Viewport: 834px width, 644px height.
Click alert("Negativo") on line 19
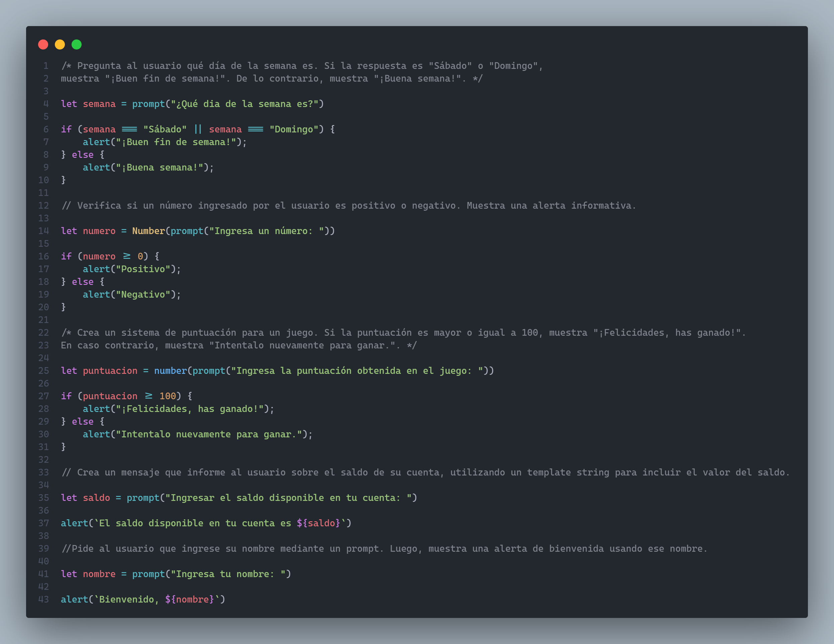coord(132,294)
